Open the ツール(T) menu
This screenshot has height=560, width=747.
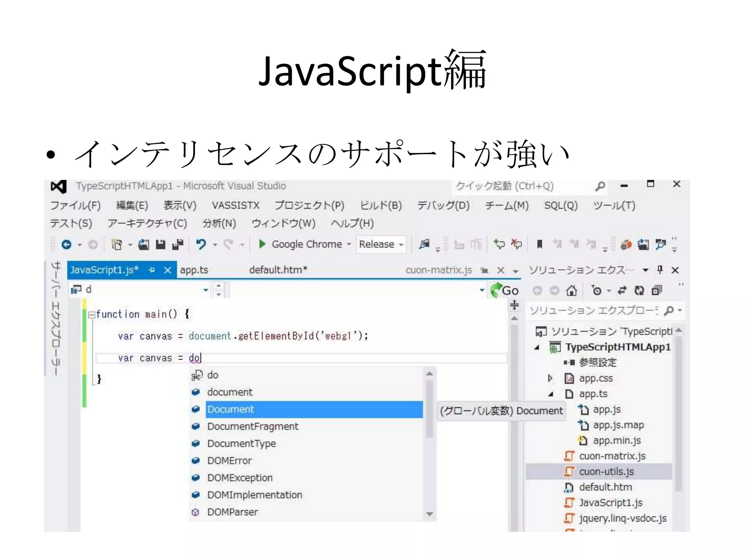615,206
